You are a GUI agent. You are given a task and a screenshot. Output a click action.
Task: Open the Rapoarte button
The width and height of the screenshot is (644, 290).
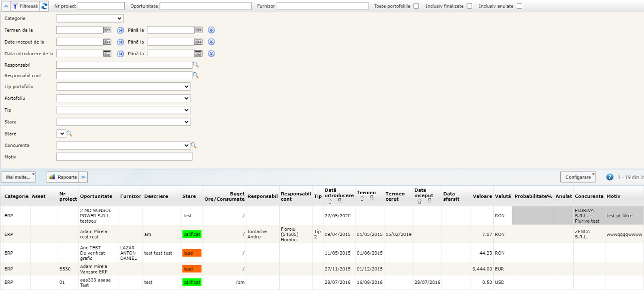(63, 177)
